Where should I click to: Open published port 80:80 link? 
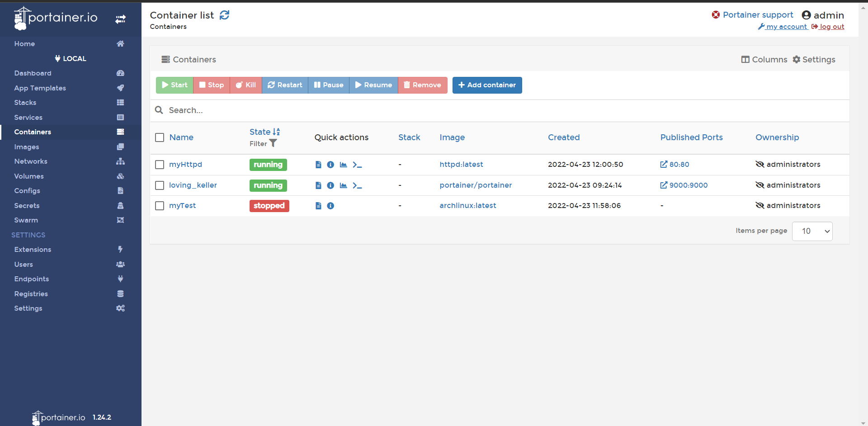(675, 165)
